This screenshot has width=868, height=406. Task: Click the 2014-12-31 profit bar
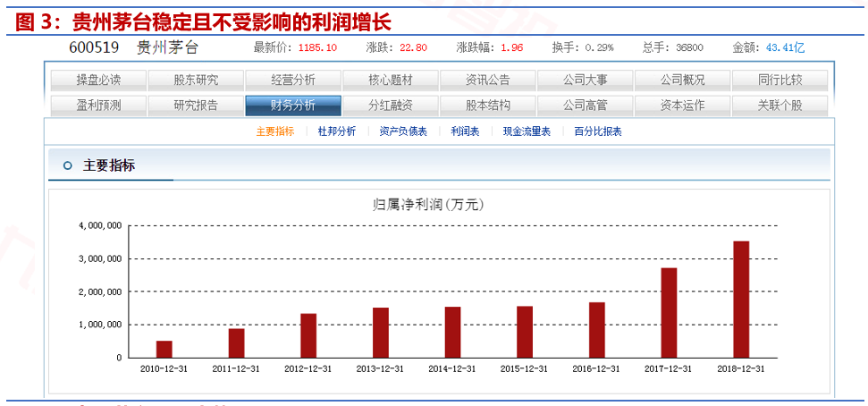453,333
